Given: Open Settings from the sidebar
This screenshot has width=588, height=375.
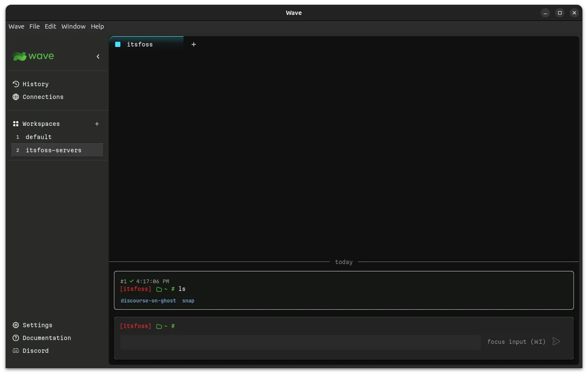Looking at the screenshot, I should (37, 325).
